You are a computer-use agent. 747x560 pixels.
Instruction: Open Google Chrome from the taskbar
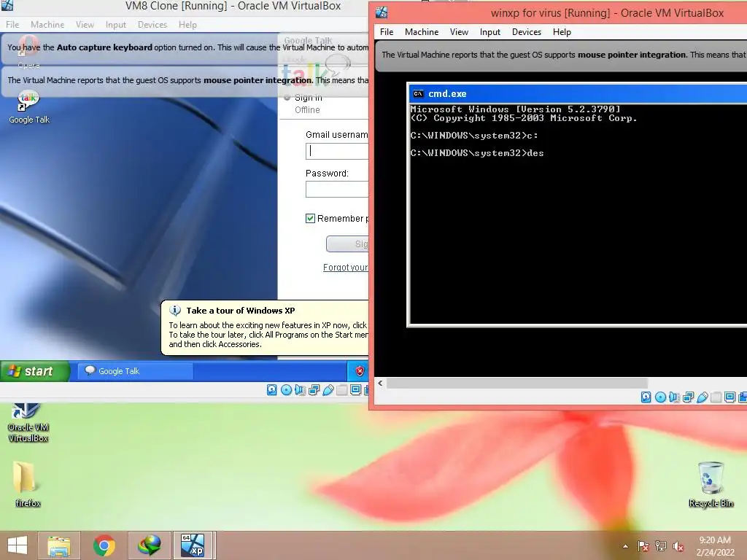(104, 545)
